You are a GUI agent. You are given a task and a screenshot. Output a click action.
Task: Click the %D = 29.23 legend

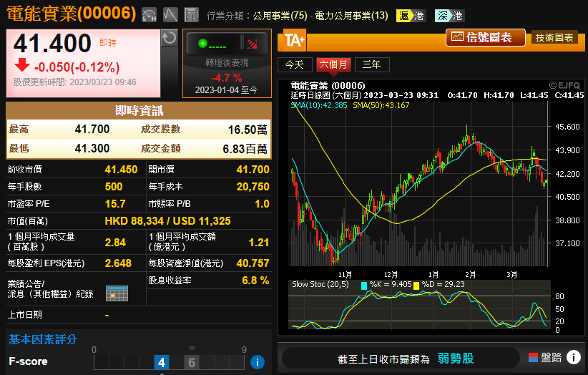pyautogui.click(x=439, y=285)
